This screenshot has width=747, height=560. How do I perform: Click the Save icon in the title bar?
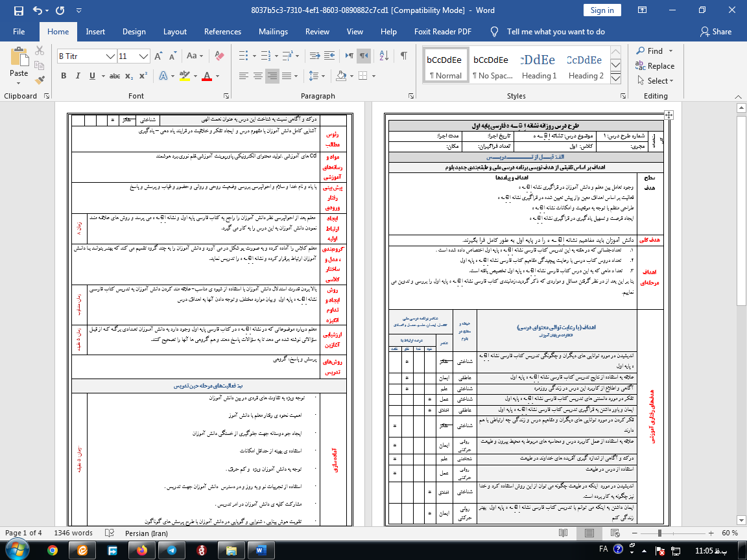(18, 10)
